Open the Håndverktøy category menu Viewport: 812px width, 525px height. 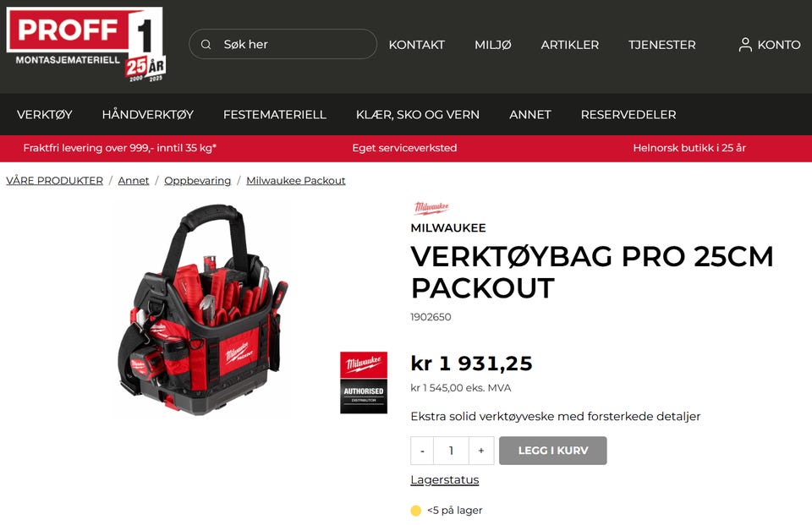pyautogui.click(x=147, y=114)
